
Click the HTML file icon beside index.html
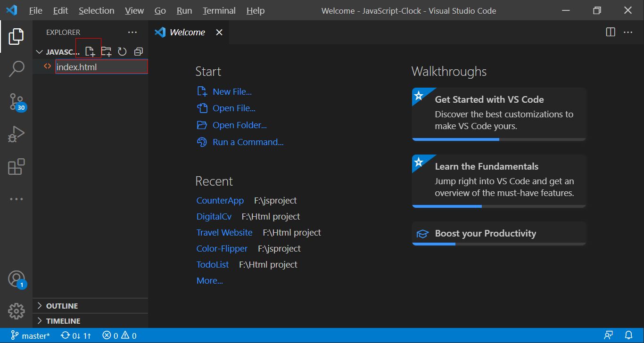click(47, 66)
